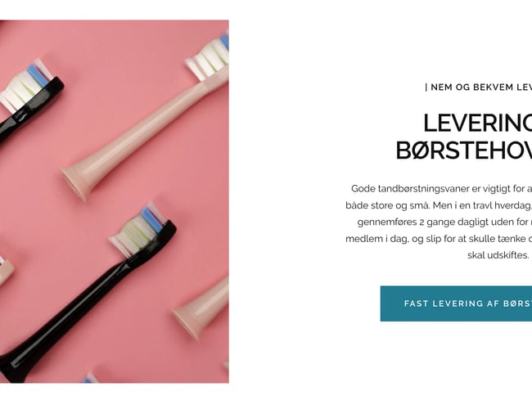Click the 'Gode tandbørstningsvaner er vigtigt' text line
Viewport: 532px width, 409px height.
pos(441,189)
